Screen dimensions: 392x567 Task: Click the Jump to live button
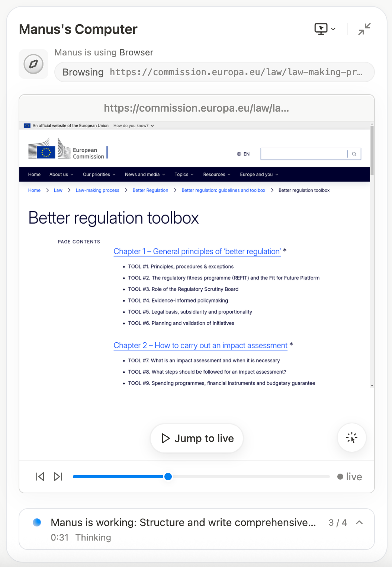(x=197, y=438)
